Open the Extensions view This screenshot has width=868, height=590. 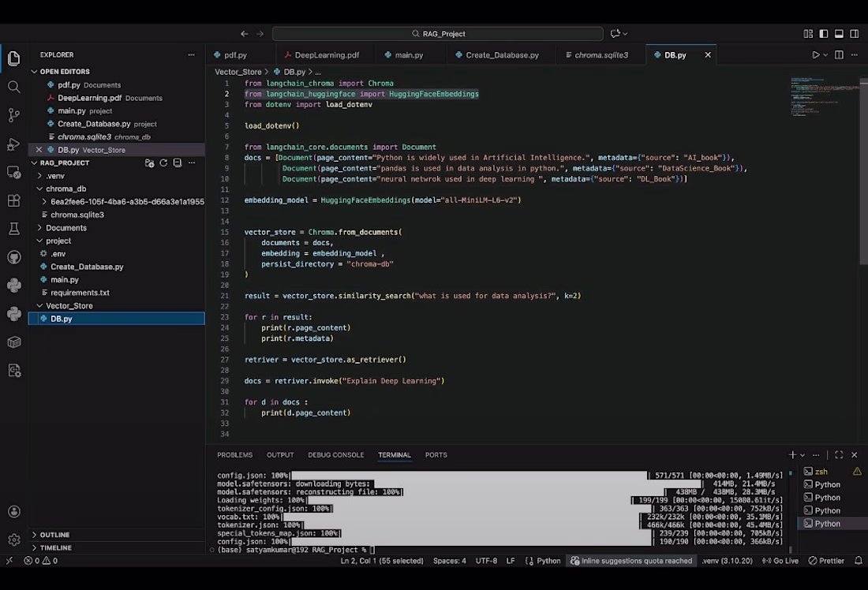14,200
